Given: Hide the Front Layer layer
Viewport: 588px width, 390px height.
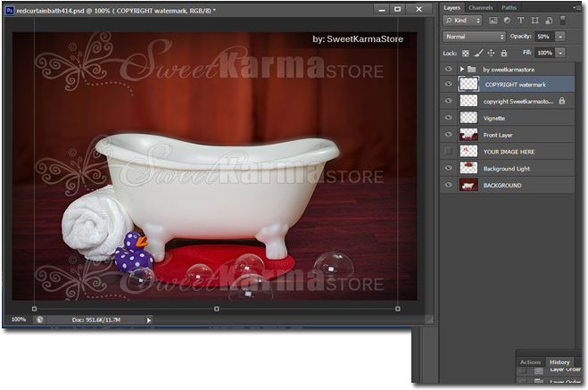Looking at the screenshot, I should click(x=448, y=135).
